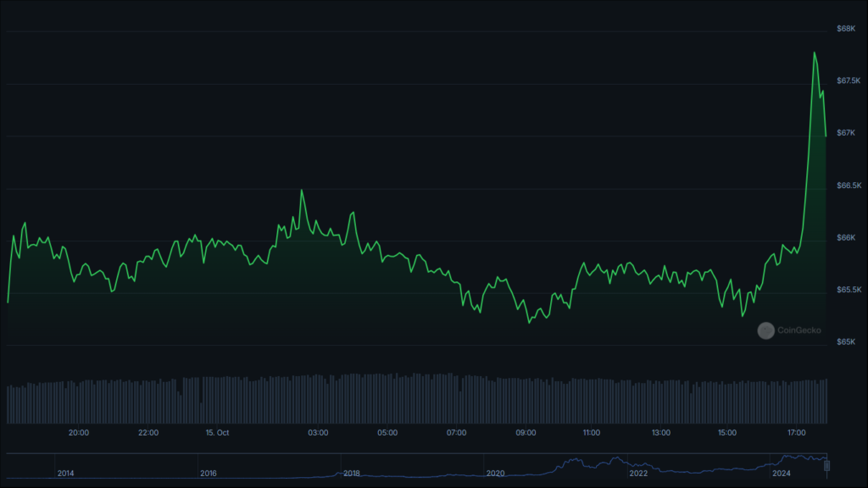Screen dimensions: 868x488
Task: Click the 15. Oct date label
Action: 217,433
